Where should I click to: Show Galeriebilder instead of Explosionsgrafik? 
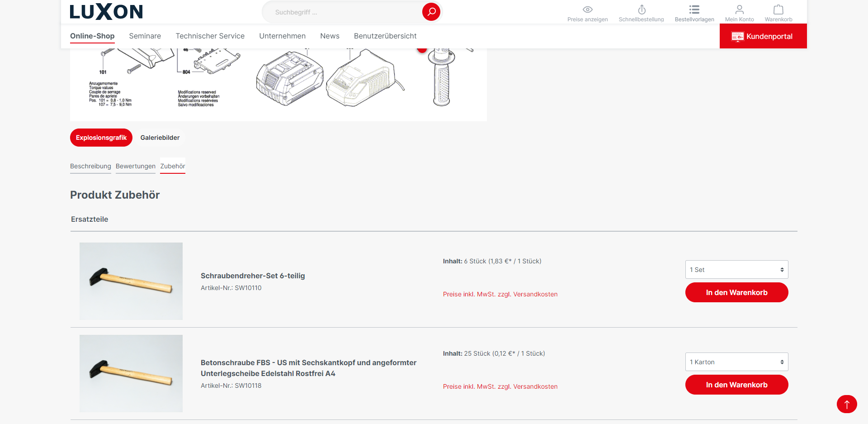[160, 138]
